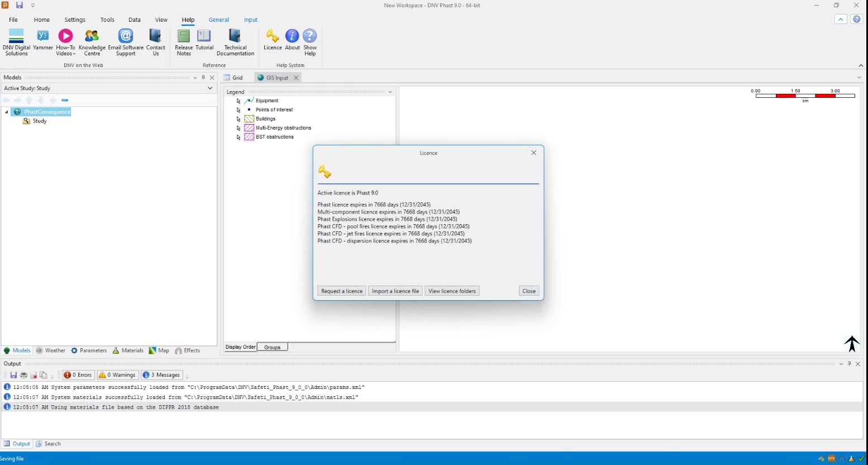Close the GIS Input tab
Viewport: 868px width, 465px height.
point(296,78)
